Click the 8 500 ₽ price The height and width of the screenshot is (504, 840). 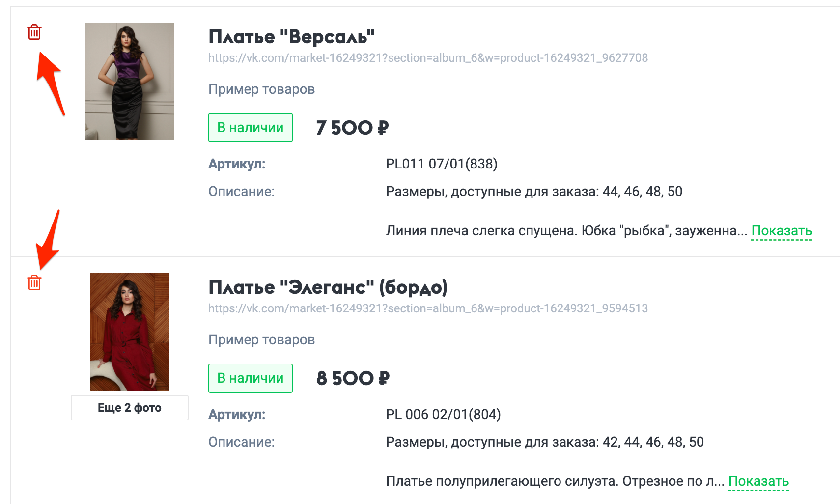(x=351, y=378)
